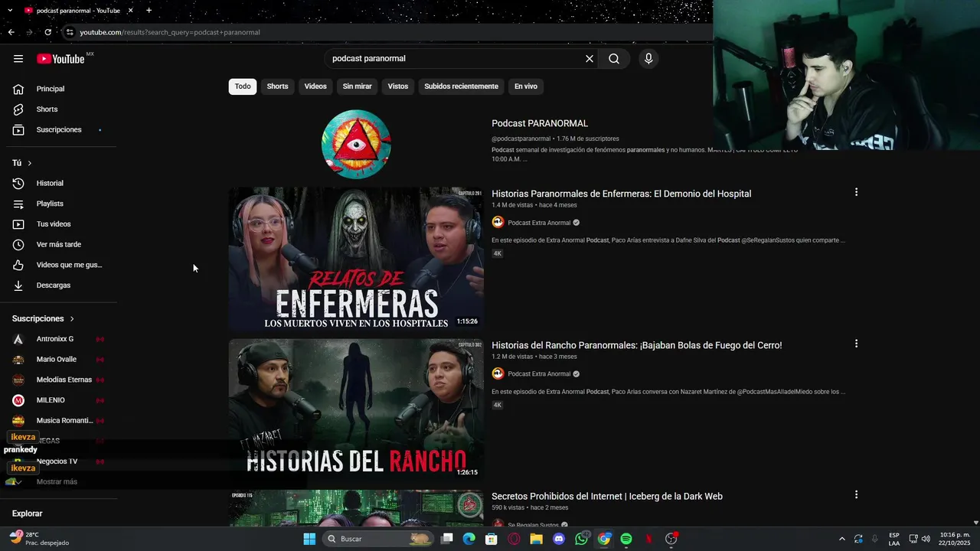Open options menu for Historias del Rancho video
Viewport: 980px width, 551px height.
click(x=856, y=344)
